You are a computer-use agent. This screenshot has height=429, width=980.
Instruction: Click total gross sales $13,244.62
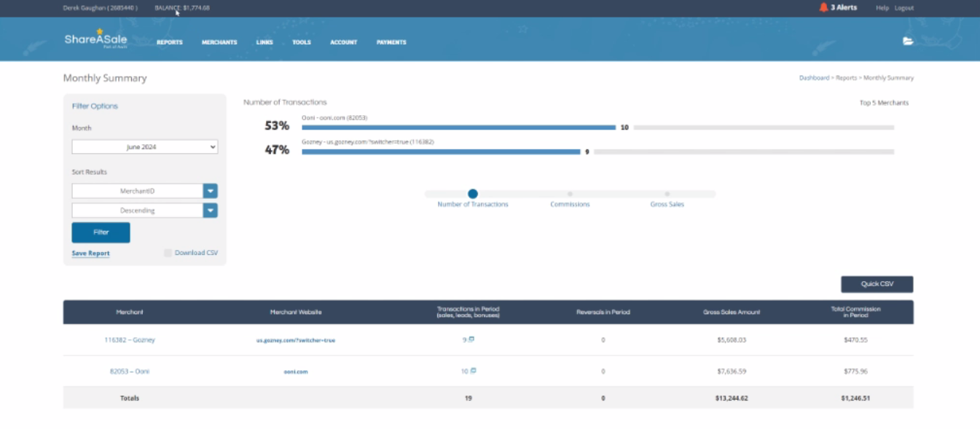pos(732,398)
